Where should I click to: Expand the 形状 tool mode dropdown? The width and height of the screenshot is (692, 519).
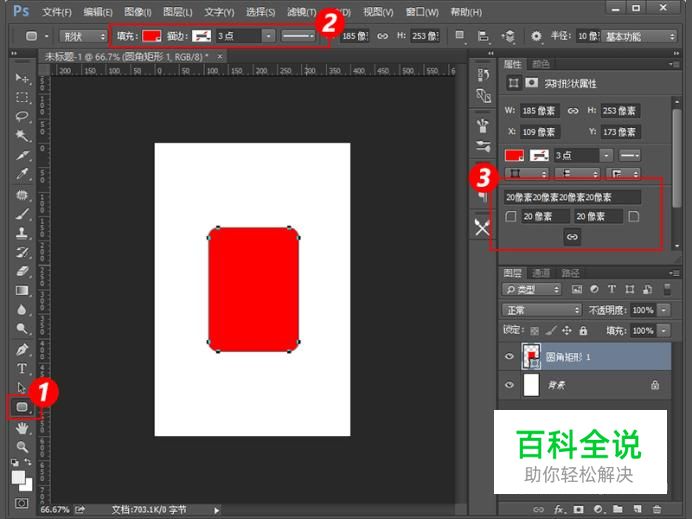(x=84, y=35)
